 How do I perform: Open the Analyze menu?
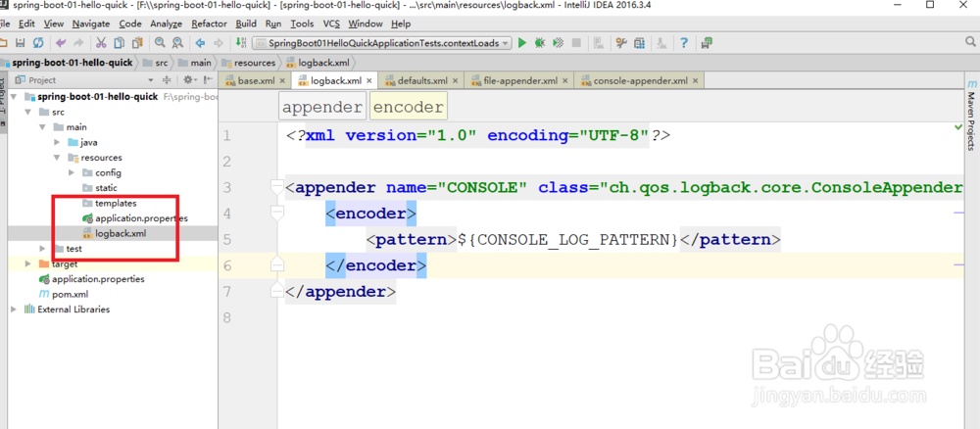pos(167,24)
